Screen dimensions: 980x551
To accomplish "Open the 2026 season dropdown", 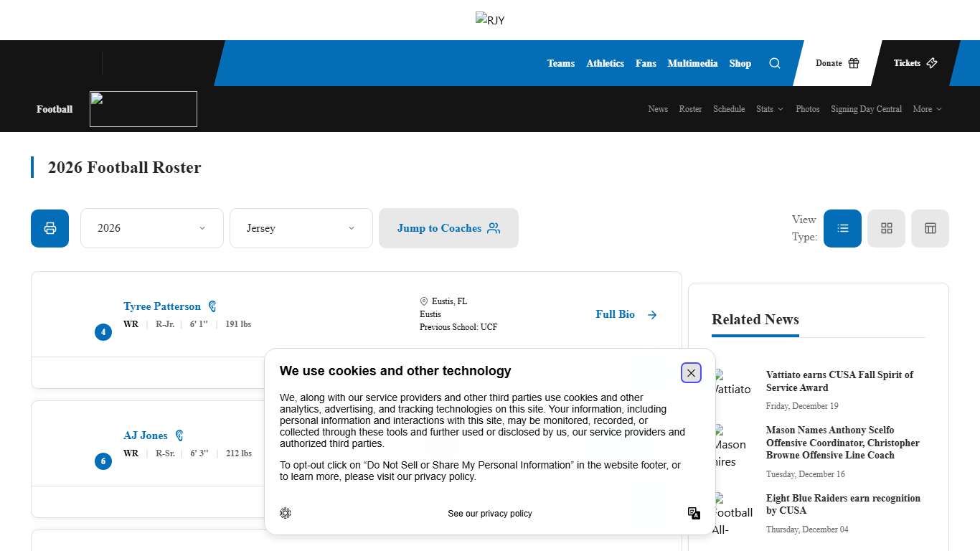I will point(151,228).
